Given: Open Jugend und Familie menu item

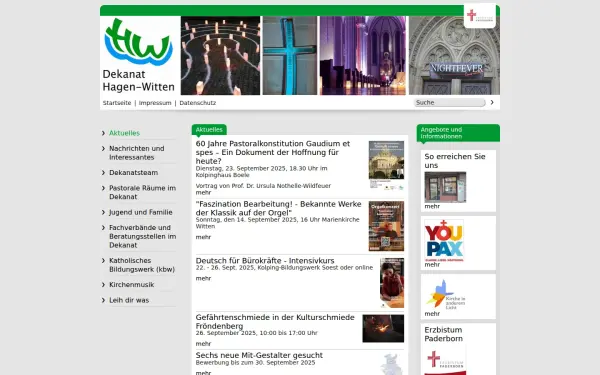Looking at the screenshot, I should coord(141,212).
